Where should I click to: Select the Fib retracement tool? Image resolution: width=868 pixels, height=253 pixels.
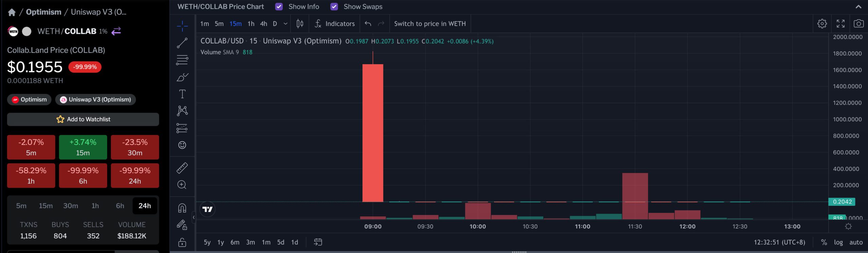182,60
